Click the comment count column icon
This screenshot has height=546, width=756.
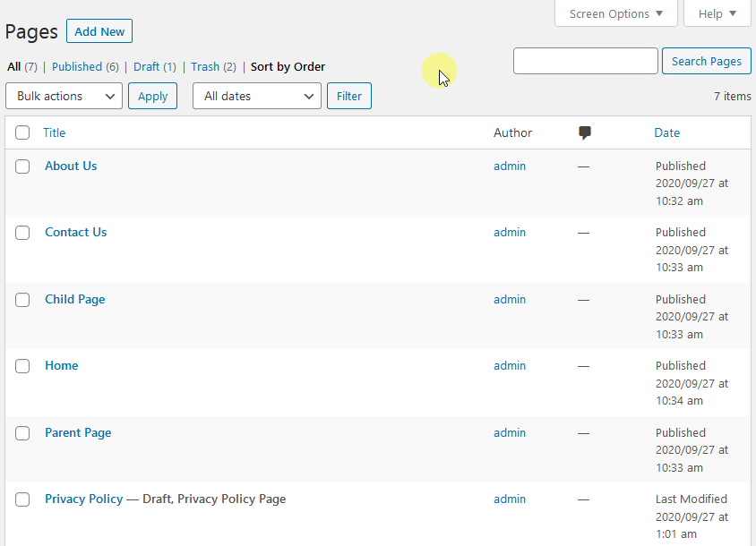click(585, 132)
